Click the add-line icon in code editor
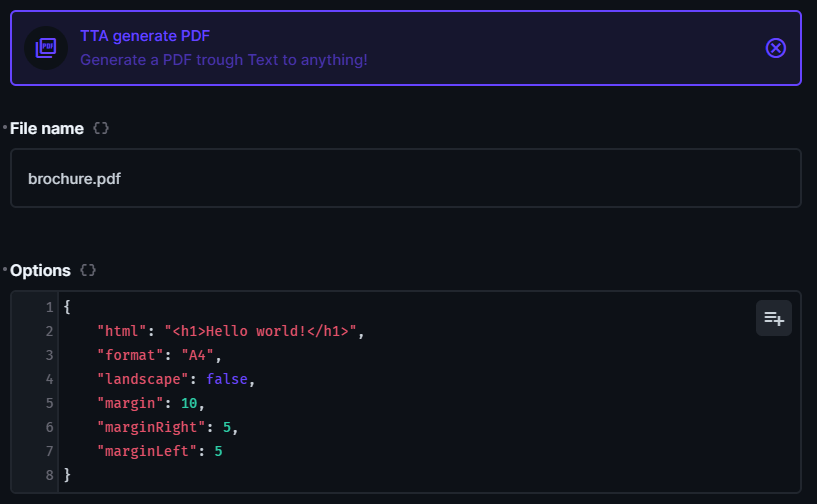The height and width of the screenshot is (504, 817). (x=774, y=318)
